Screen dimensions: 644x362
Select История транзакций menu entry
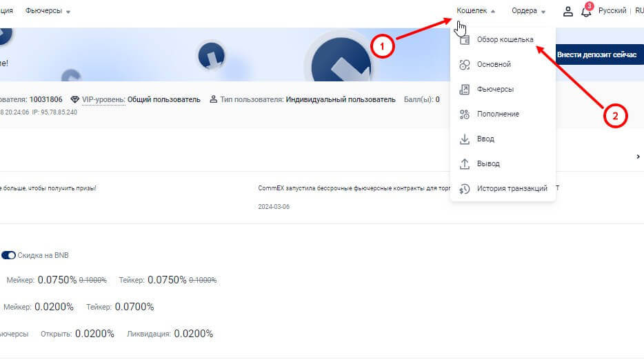[x=512, y=189]
